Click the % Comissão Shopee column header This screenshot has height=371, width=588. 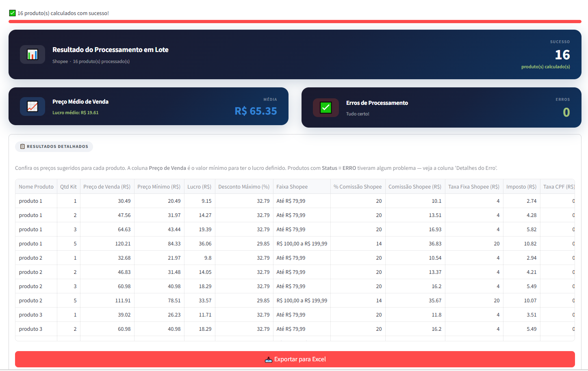coord(358,187)
